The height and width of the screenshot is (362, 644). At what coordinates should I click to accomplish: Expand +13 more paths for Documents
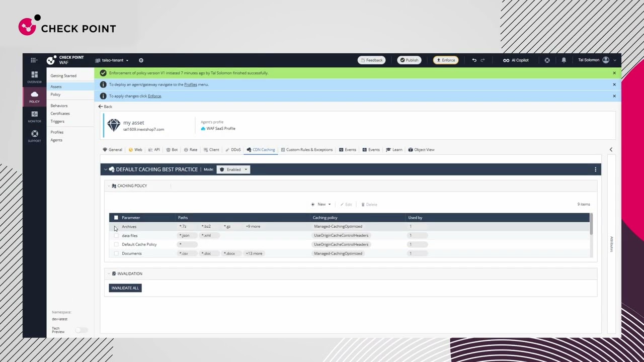pyautogui.click(x=254, y=253)
